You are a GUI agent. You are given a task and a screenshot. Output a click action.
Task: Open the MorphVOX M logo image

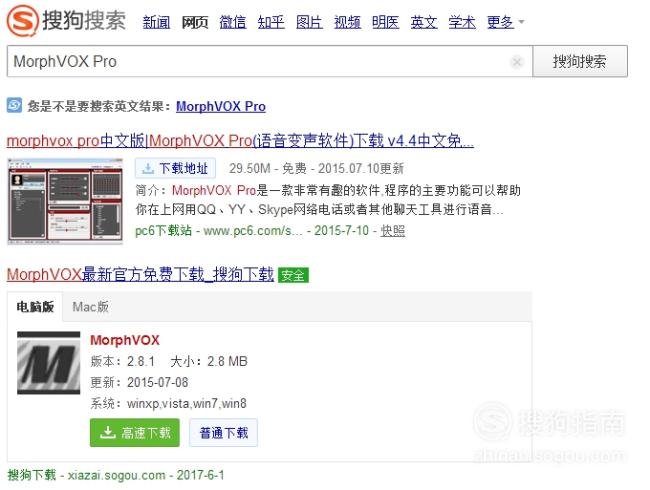click(49, 363)
